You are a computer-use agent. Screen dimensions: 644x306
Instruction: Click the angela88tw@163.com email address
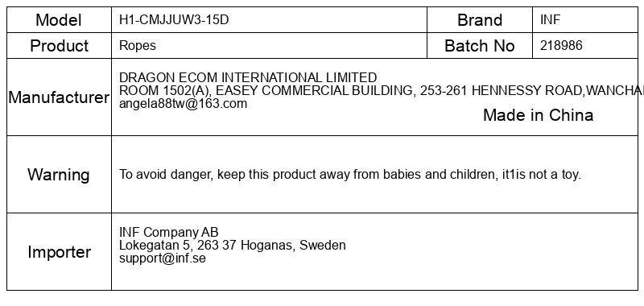(184, 104)
